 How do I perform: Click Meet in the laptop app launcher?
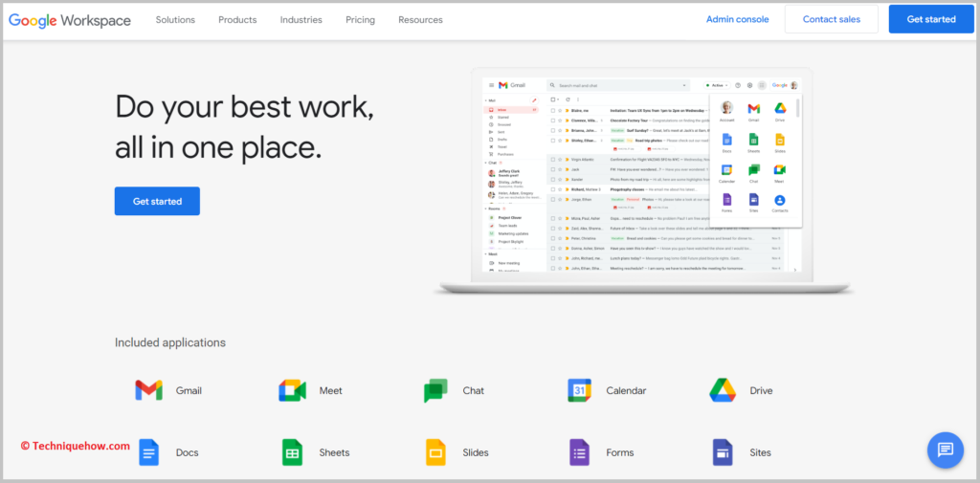coord(779,170)
